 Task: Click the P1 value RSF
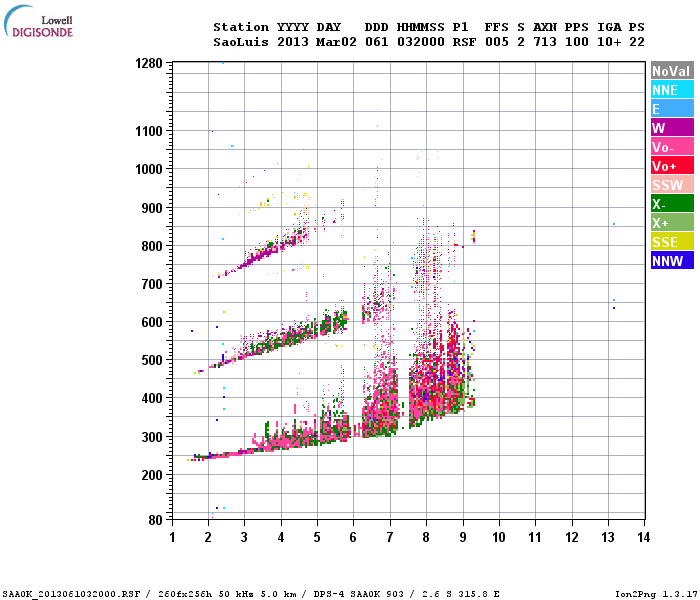click(464, 42)
